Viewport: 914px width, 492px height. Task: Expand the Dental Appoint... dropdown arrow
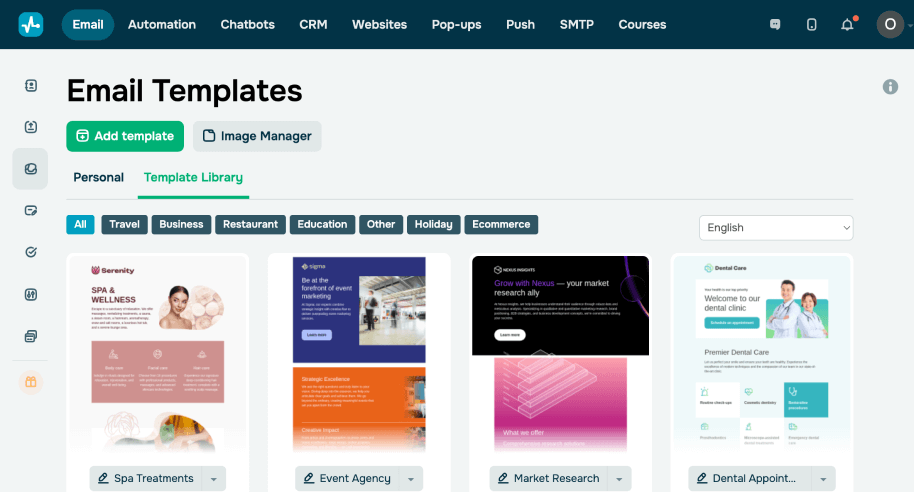click(824, 479)
